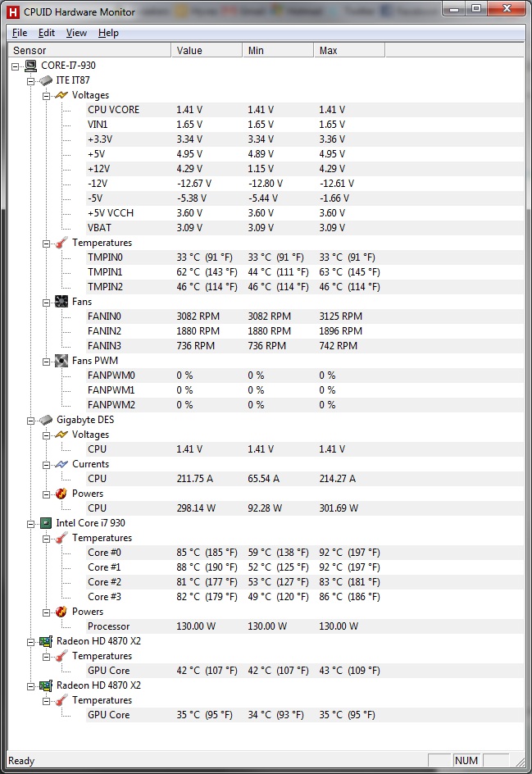Collapse the ITE IT87 tree node
This screenshot has width=532, height=774.
pos(31,80)
